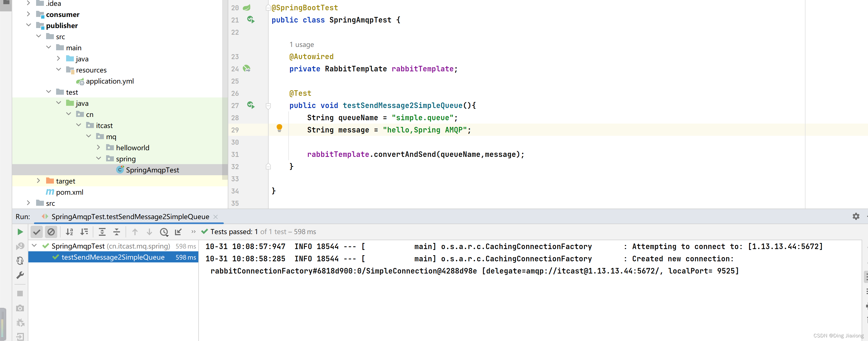Go to next failed test arrow
This screenshot has width=868, height=341.
point(149,232)
